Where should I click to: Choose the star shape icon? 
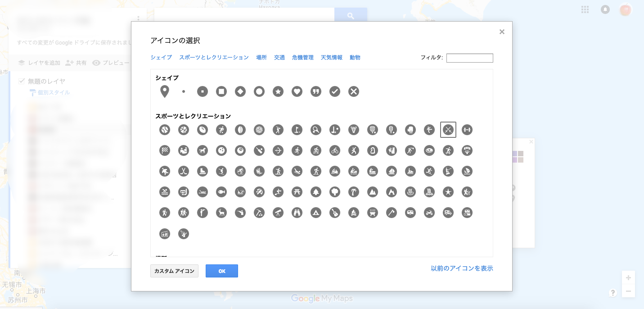[x=278, y=92]
